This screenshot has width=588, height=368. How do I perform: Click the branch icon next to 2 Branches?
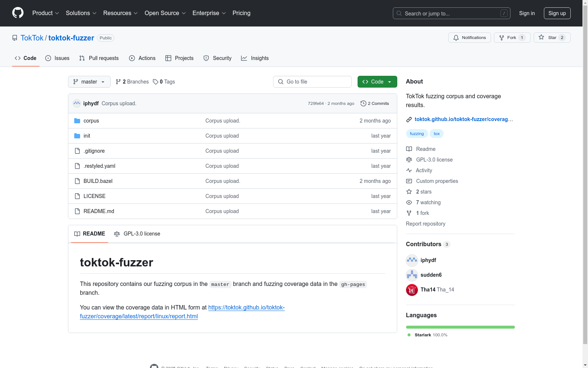[x=118, y=82]
